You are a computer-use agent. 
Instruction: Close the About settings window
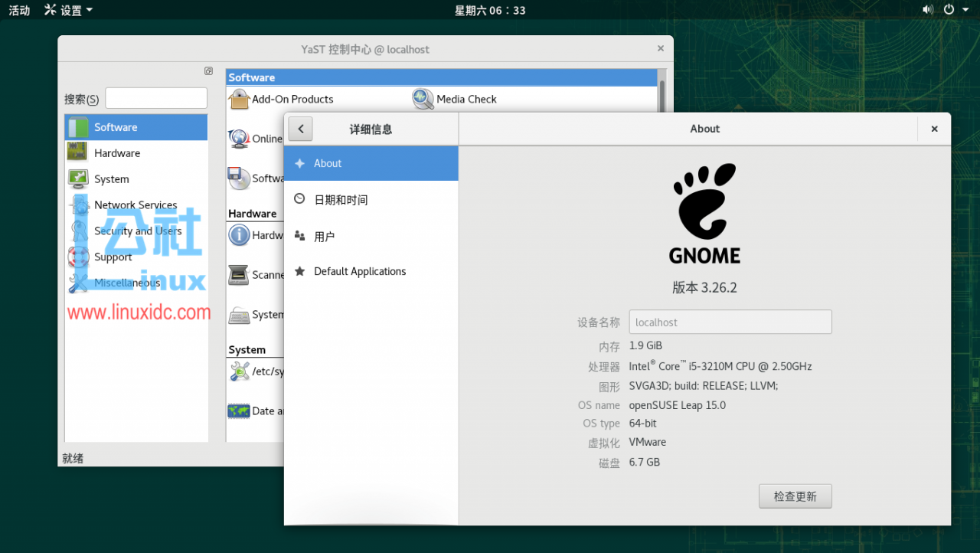934,129
